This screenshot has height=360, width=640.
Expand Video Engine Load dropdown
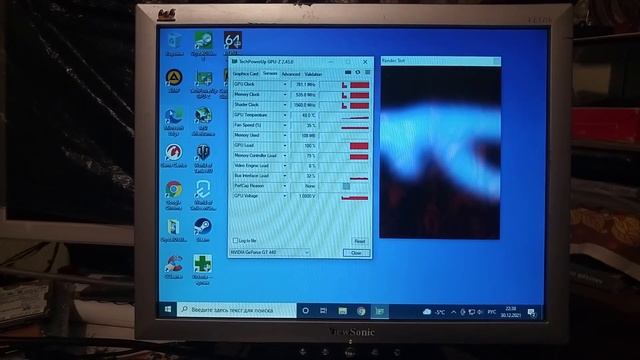285,166
